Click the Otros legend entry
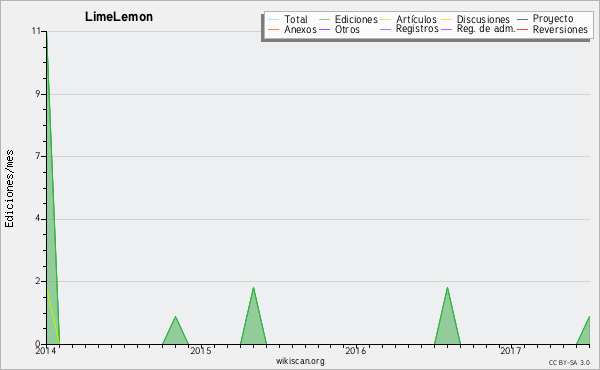This screenshot has height=370, width=600. click(x=339, y=29)
